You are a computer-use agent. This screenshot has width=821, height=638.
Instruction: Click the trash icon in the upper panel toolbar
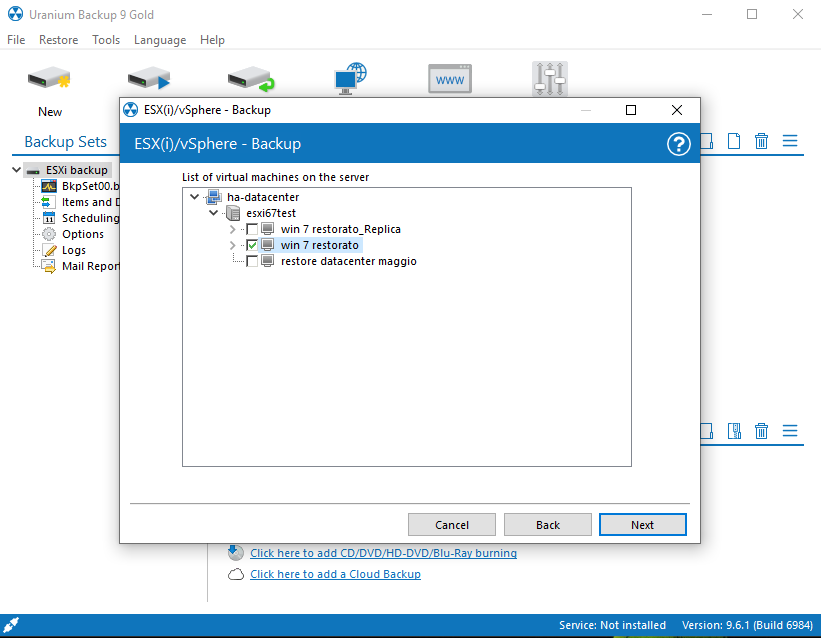pyautogui.click(x=761, y=141)
